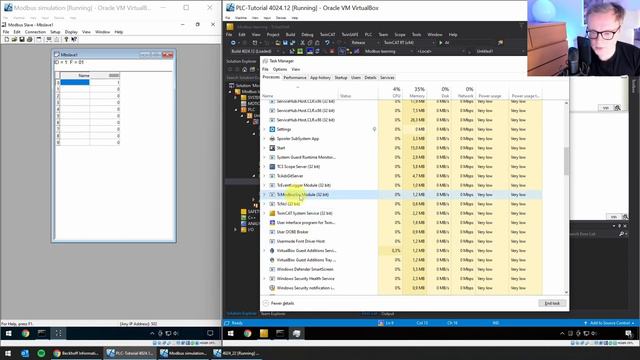Open the TwinCAT RT (x64) platform dropdown
The image size is (640, 360).
pyautogui.click(x=408, y=42)
